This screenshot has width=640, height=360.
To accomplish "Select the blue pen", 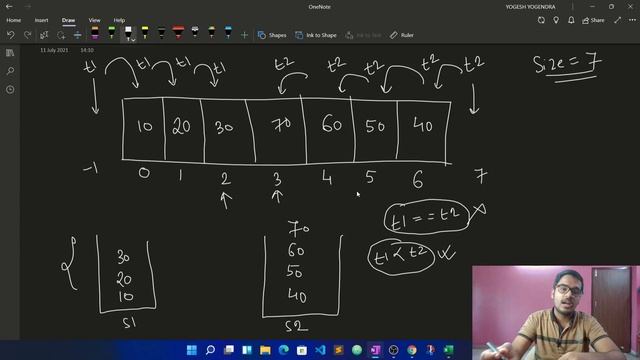I will 228,33.
